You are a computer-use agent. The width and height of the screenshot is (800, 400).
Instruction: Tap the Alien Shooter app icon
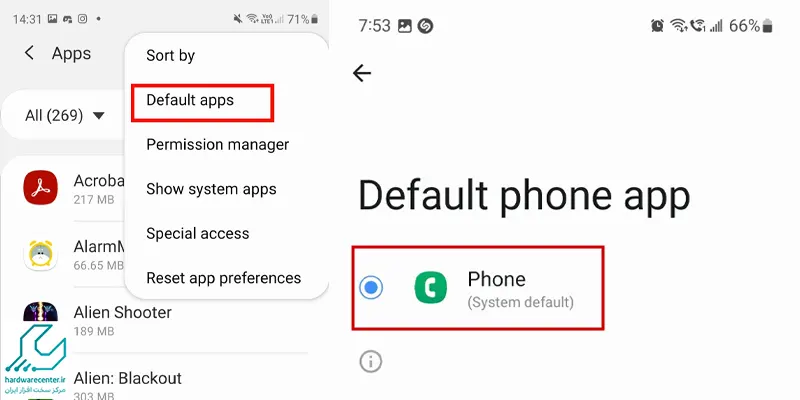(40, 313)
